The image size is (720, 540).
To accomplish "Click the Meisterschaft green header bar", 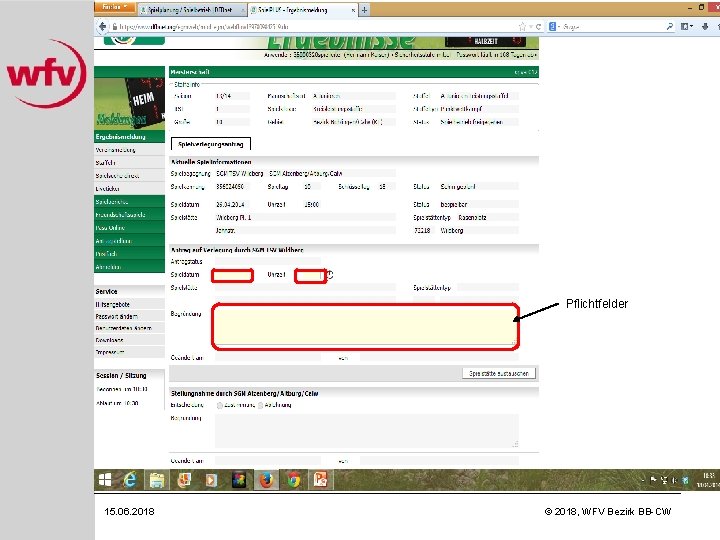I will (354, 72).
